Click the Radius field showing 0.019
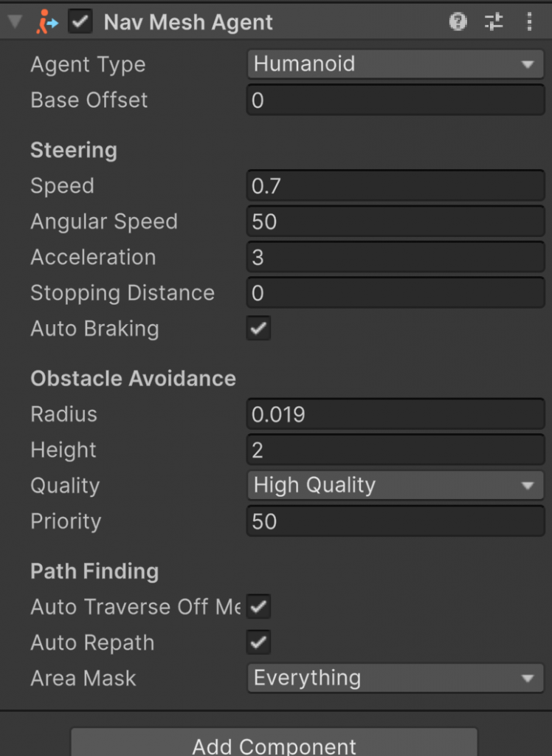 (x=395, y=415)
